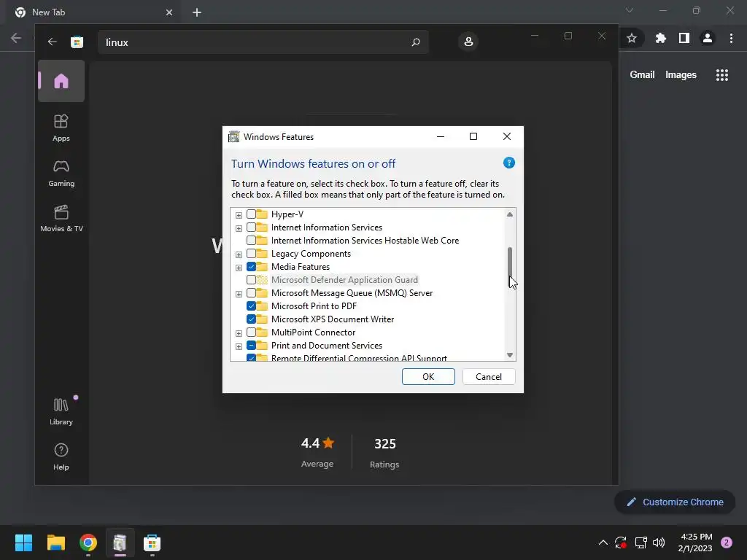Toggle Chrome side panel icon
The image size is (747, 560).
click(x=684, y=38)
